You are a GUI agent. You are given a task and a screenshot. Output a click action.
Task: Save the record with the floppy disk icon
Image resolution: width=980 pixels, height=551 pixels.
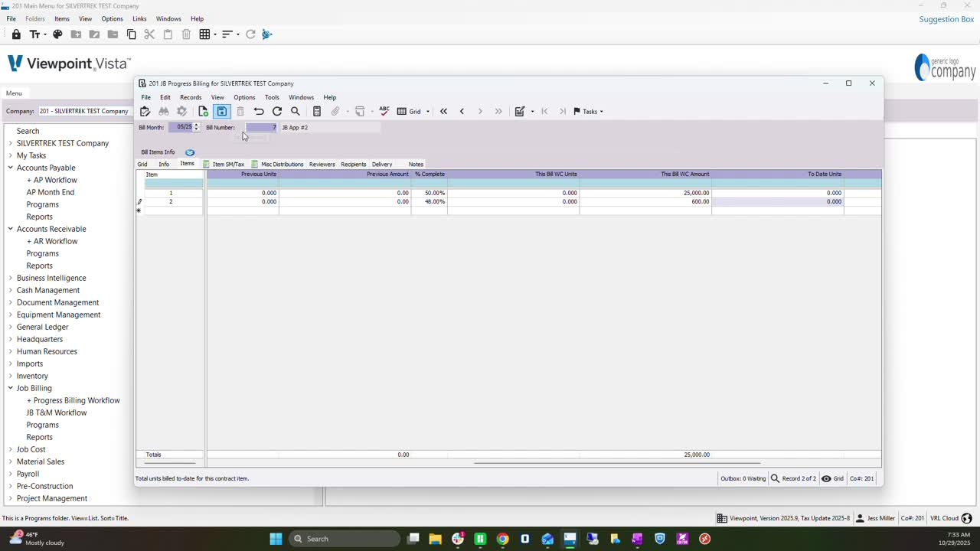[221, 112]
